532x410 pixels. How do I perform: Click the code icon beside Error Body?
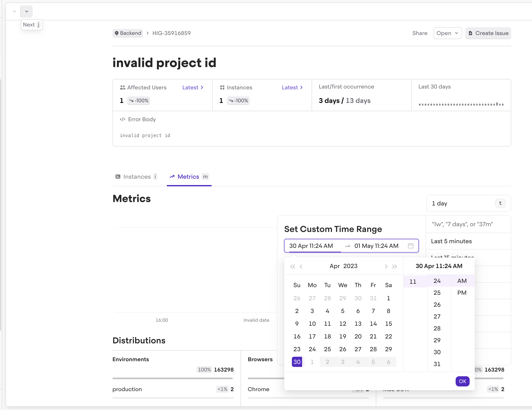coord(122,119)
